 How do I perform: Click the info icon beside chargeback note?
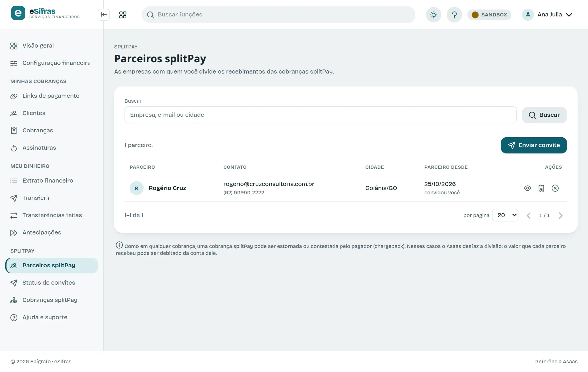[x=119, y=245]
